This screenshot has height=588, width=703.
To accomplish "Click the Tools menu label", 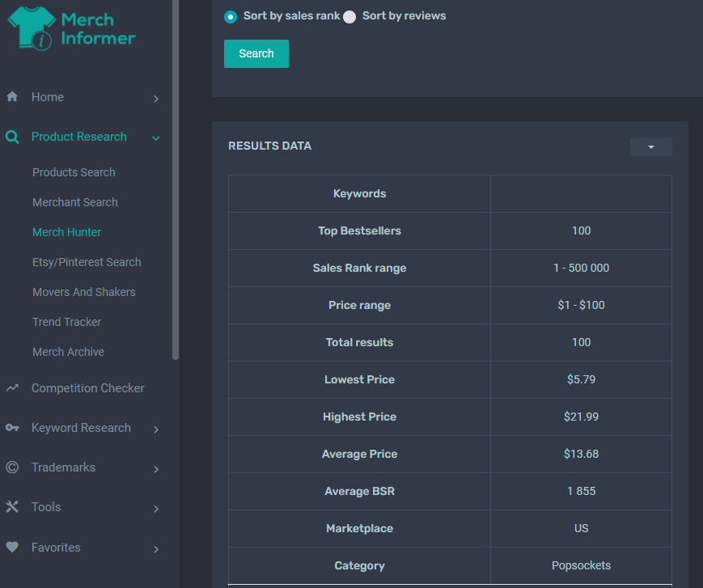I will point(46,507).
